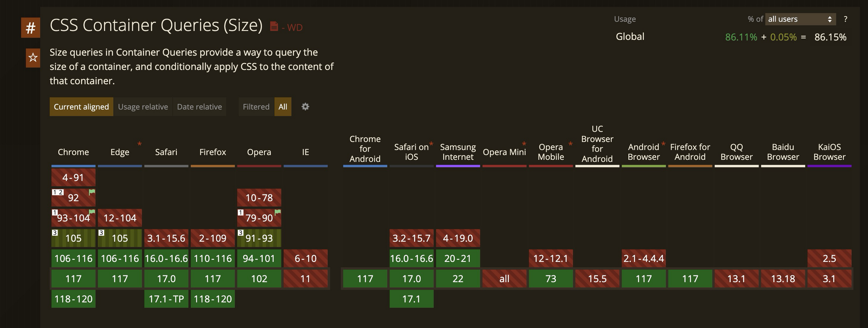This screenshot has width=868, height=328.
Task: Click the 86.15% total usage value
Action: (831, 37)
